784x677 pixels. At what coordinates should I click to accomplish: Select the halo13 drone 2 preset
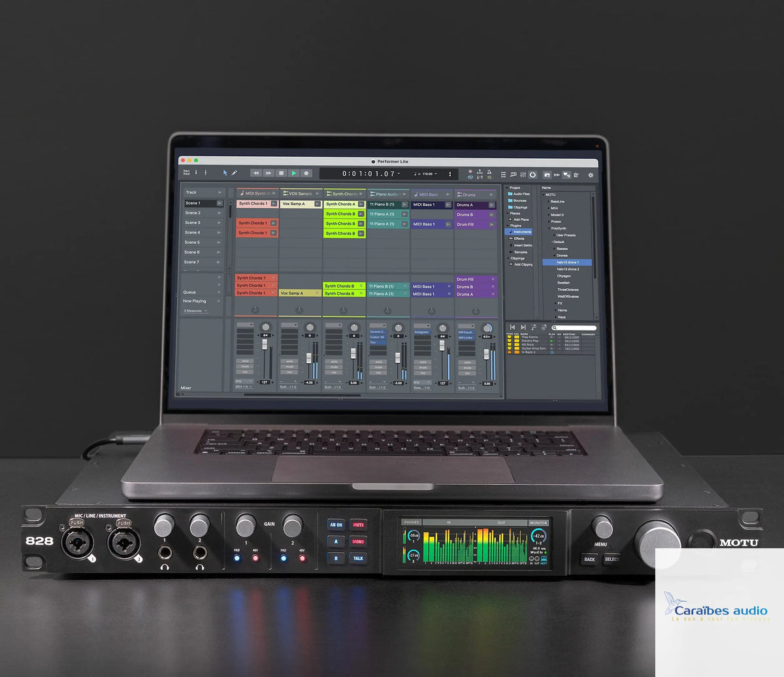point(568,269)
